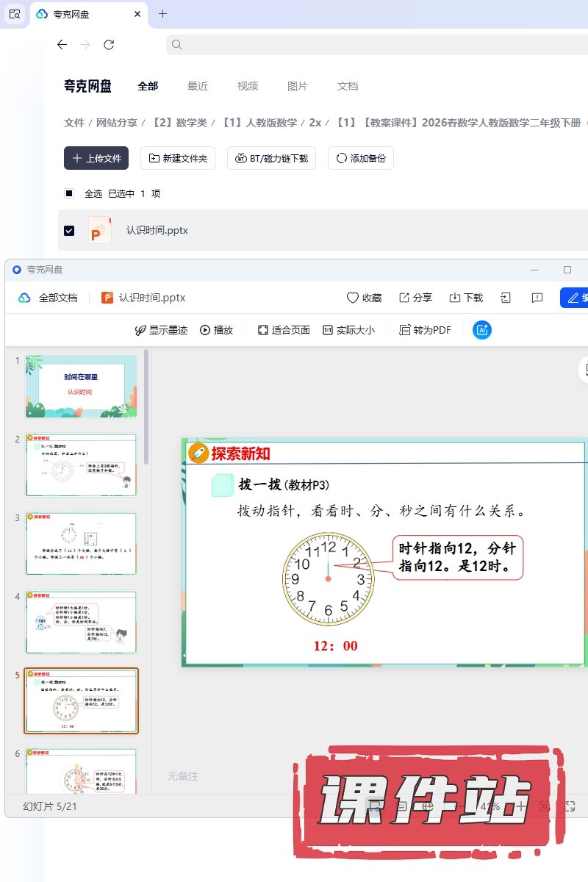Convert the document using 转为PDF
This screenshot has width=588, height=882.
click(x=425, y=330)
